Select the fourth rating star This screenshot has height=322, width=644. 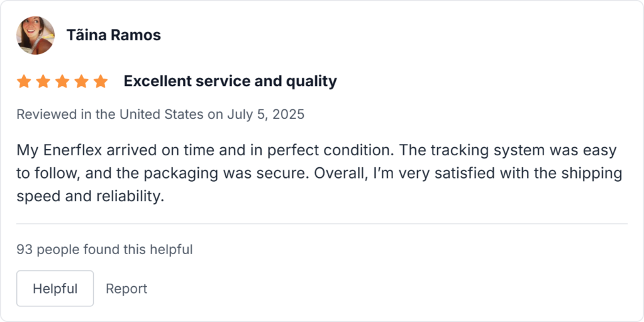coord(82,81)
